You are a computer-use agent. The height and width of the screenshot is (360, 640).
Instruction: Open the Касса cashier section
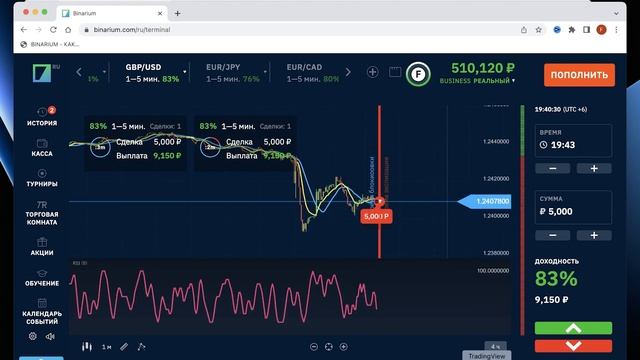tap(42, 148)
